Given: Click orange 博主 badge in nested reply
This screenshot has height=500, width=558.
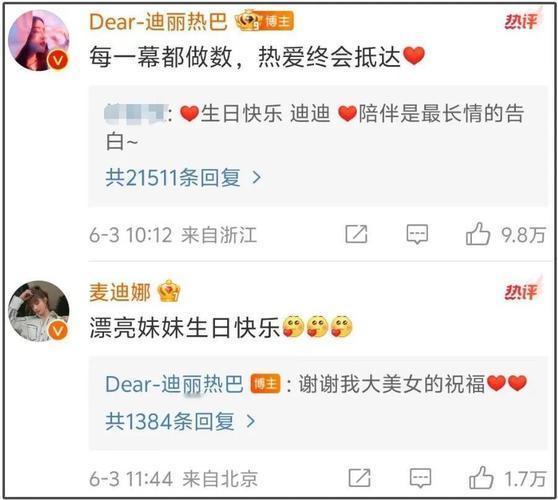Looking at the screenshot, I should [265, 384].
